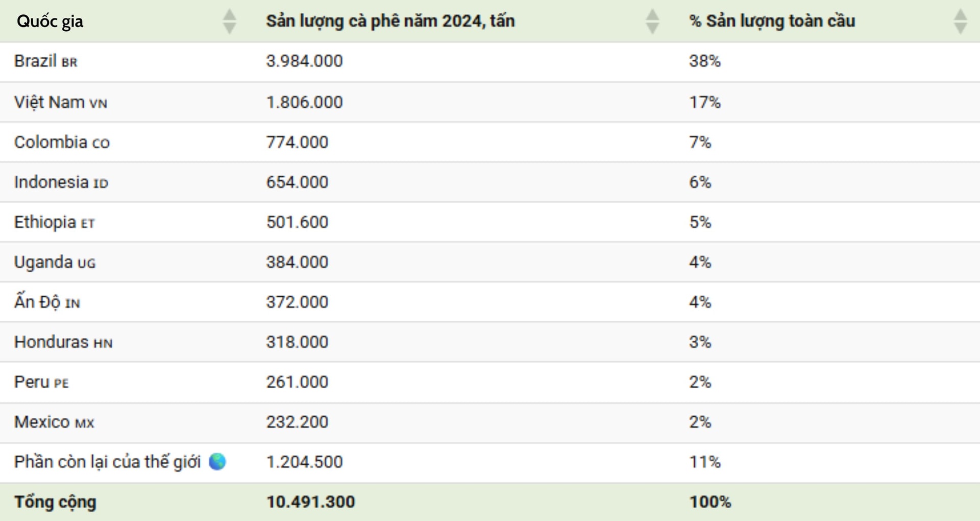
Task: Click the total value 10.491.300
Action: (310, 502)
